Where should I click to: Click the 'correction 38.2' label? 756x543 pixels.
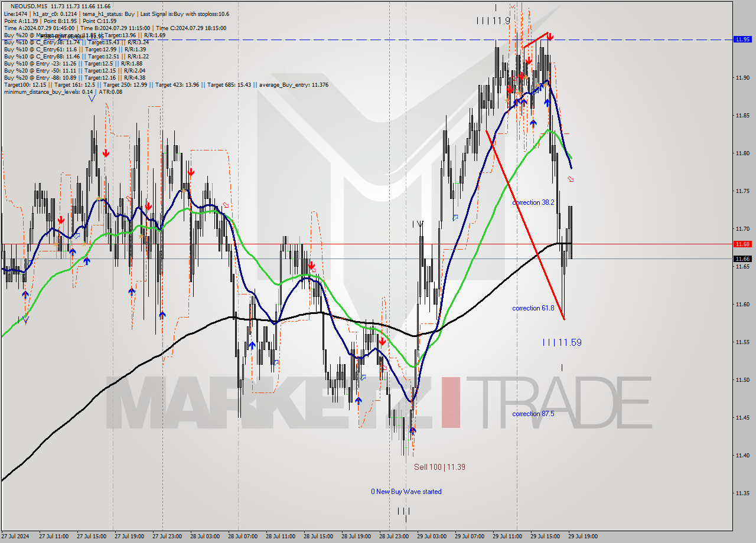(533, 202)
